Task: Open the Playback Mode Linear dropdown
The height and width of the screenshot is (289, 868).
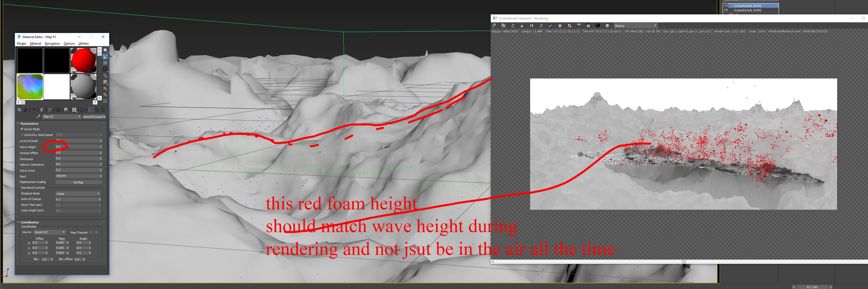Action: coord(78,193)
